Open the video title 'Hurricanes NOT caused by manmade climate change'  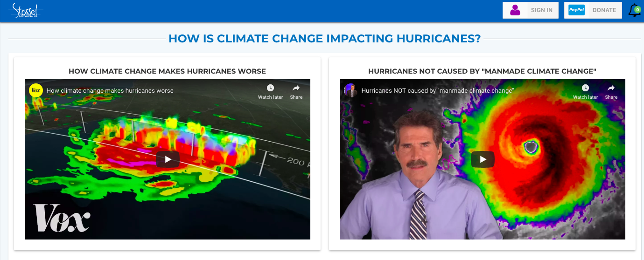click(x=438, y=91)
